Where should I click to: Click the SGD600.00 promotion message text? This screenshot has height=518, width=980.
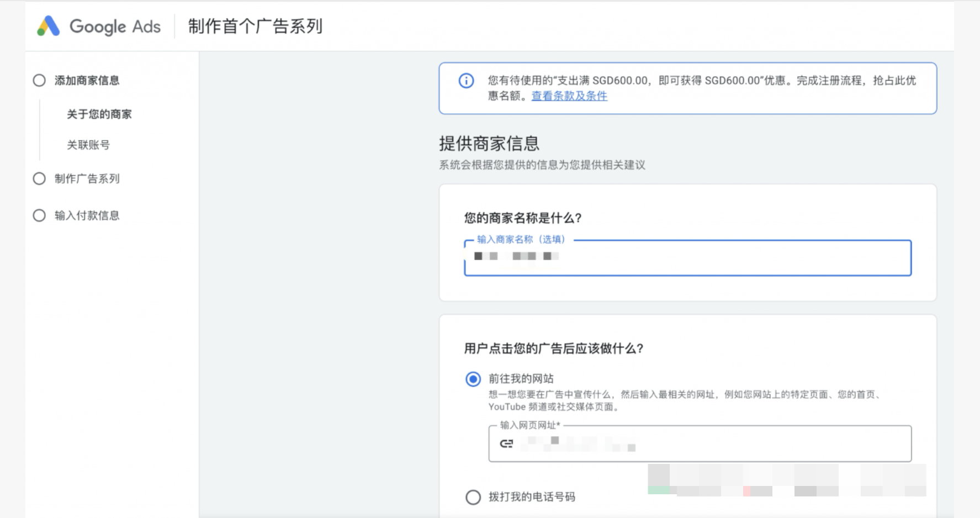(x=702, y=88)
